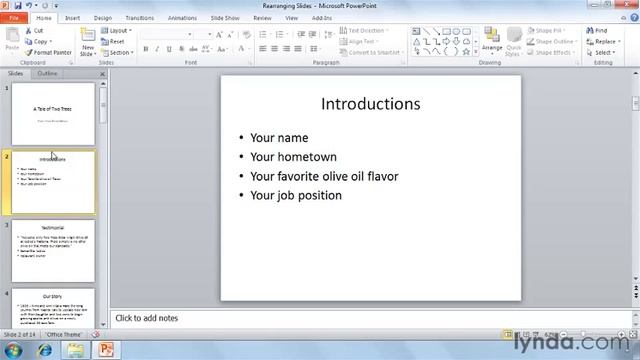The width and height of the screenshot is (640, 360).
Task: Open the Arrange options
Action: pos(492,41)
